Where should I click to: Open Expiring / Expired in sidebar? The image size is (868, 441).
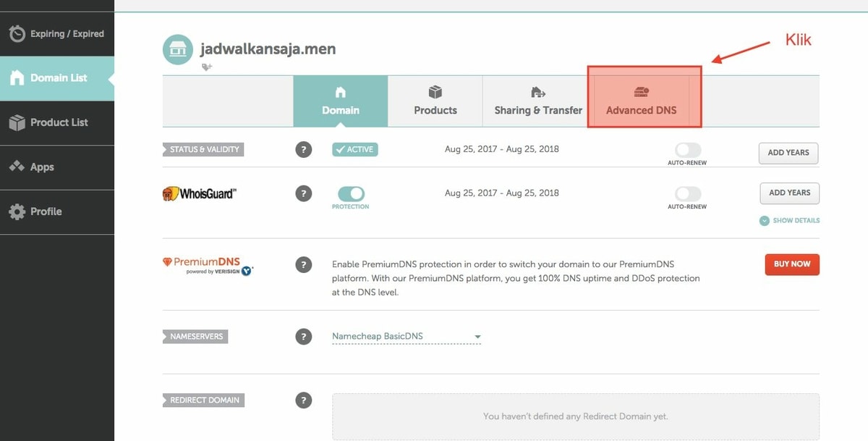(57, 33)
